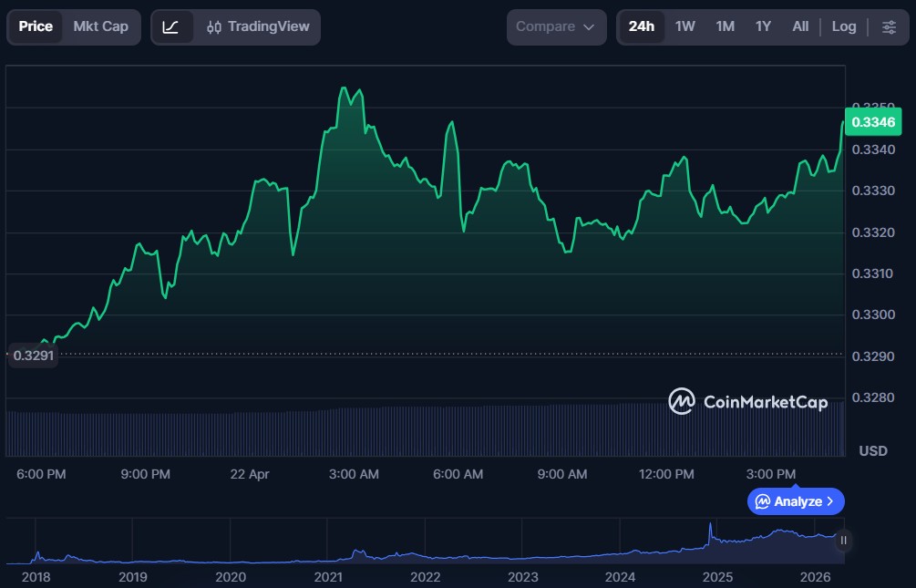Screen dimensions: 916x588
Task: Click the CoinMarketCap logo watermark
Action: point(748,401)
